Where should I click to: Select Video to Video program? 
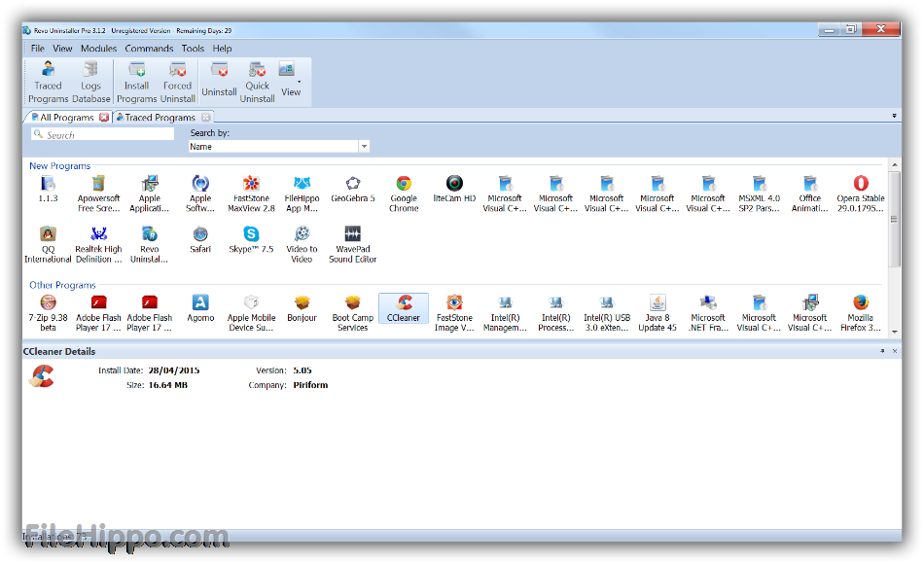point(302,244)
